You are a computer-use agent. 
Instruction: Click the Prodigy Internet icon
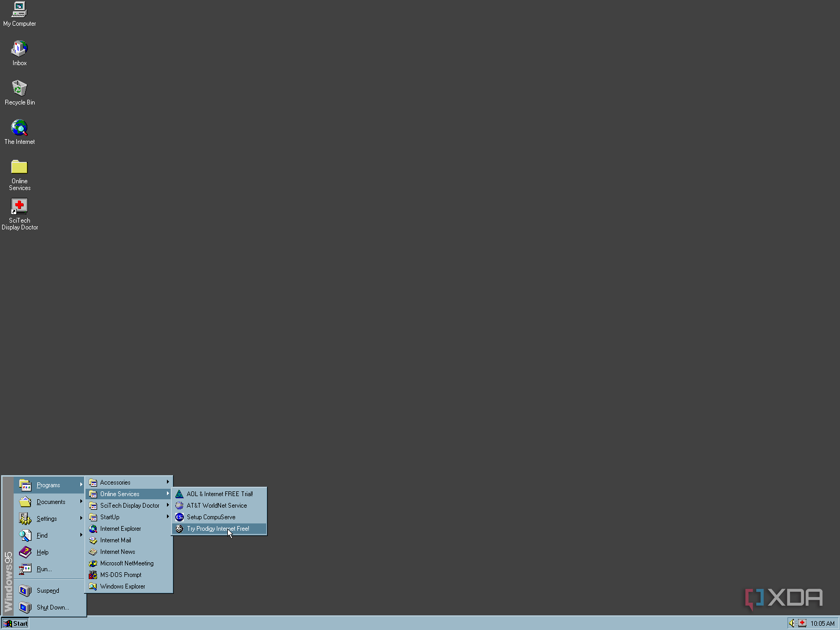pos(180,529)
